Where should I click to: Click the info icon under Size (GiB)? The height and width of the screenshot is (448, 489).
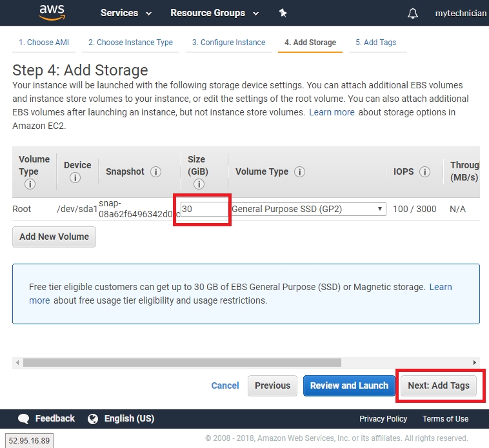coord(199,184)
